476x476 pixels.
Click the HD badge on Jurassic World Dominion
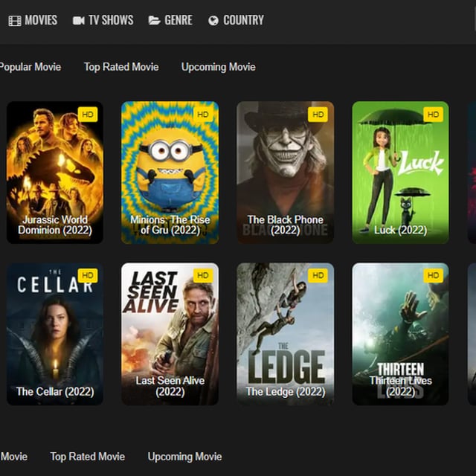(x=88, y=115)
